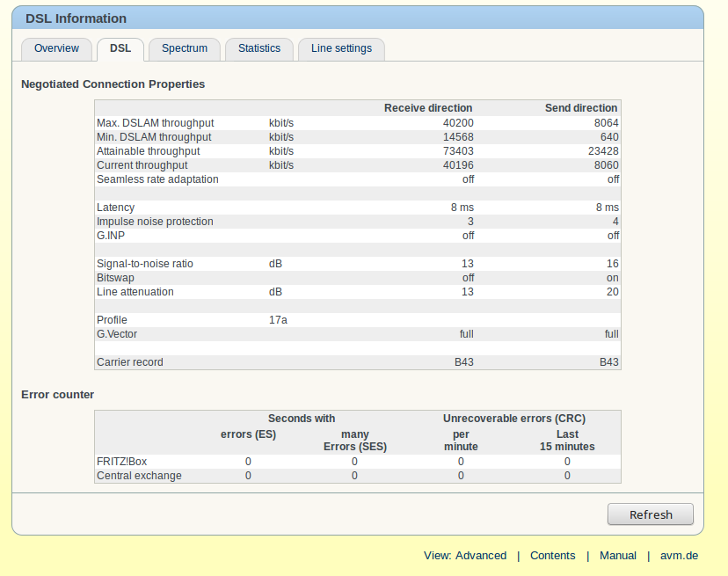This screenshot has height=576, width=728.
Task: Open the Manual link
Action: coord(618,556)
